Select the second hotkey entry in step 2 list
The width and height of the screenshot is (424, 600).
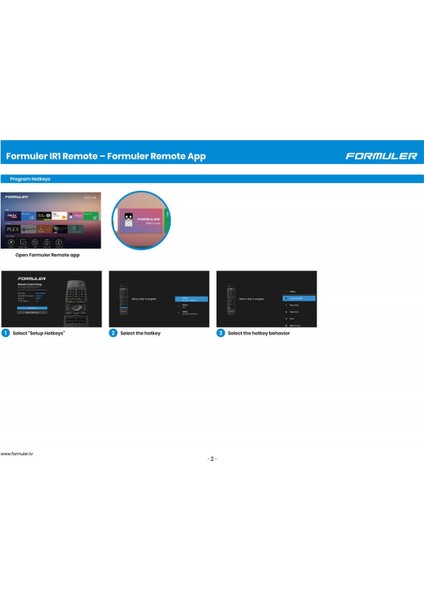point(189,306)
